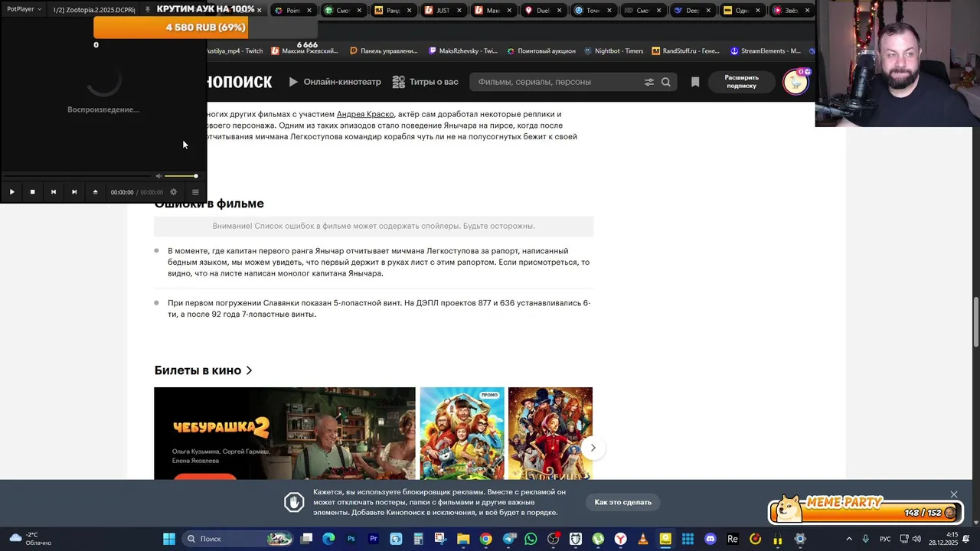Click PotPlayer seek bar
Screen dimensions: 980x551
click(x=77, y=176)
